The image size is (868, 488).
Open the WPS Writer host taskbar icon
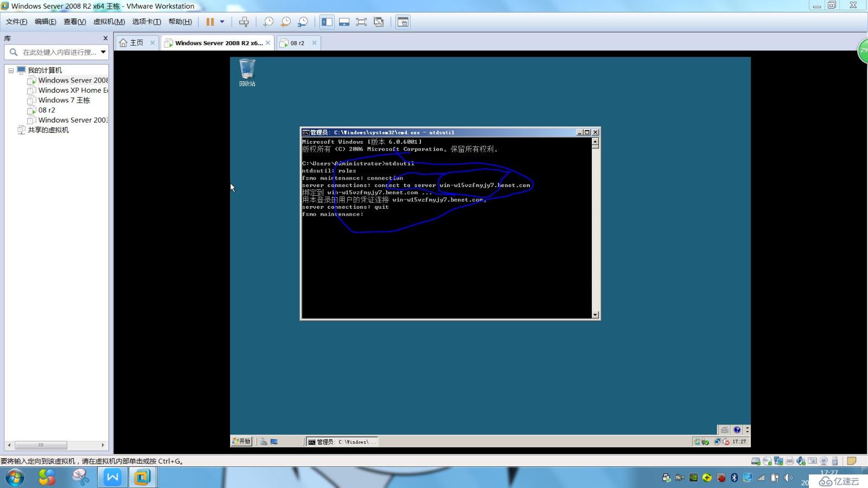click(x=113, y=478)
